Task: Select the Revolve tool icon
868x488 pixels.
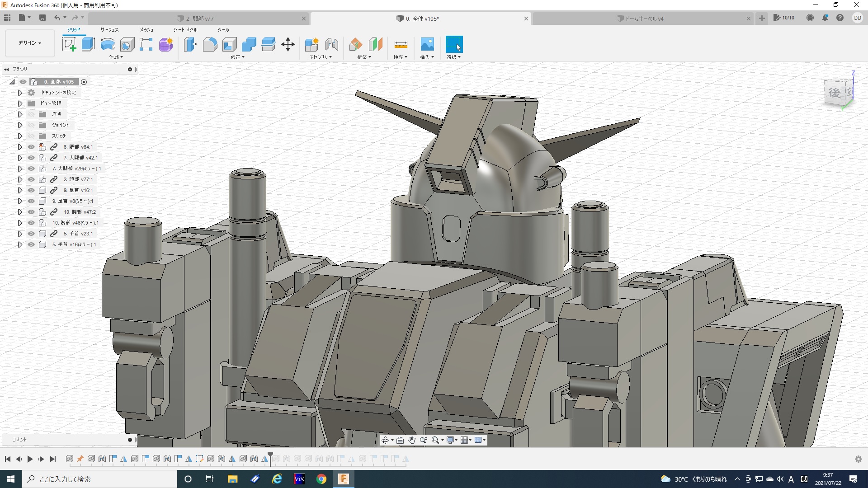Action: click(x=108, y=44)
